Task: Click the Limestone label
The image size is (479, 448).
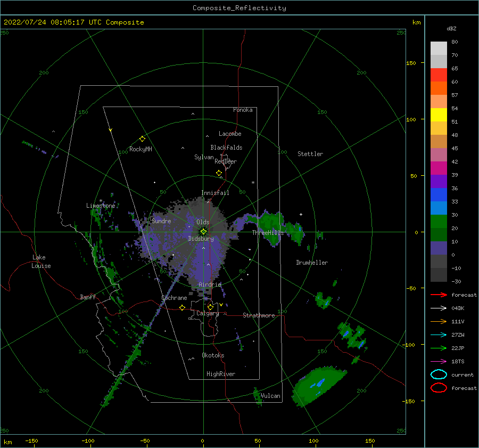Action: click(101, 206)
